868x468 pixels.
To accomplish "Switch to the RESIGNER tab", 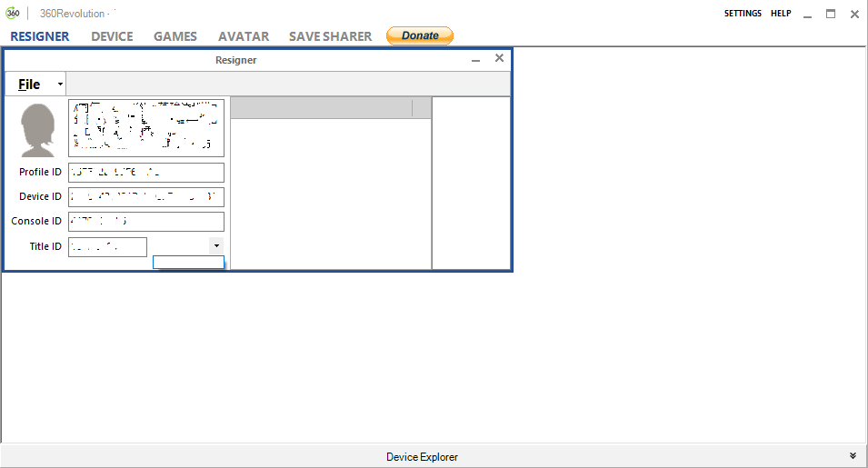I will (x=40, y=36).
